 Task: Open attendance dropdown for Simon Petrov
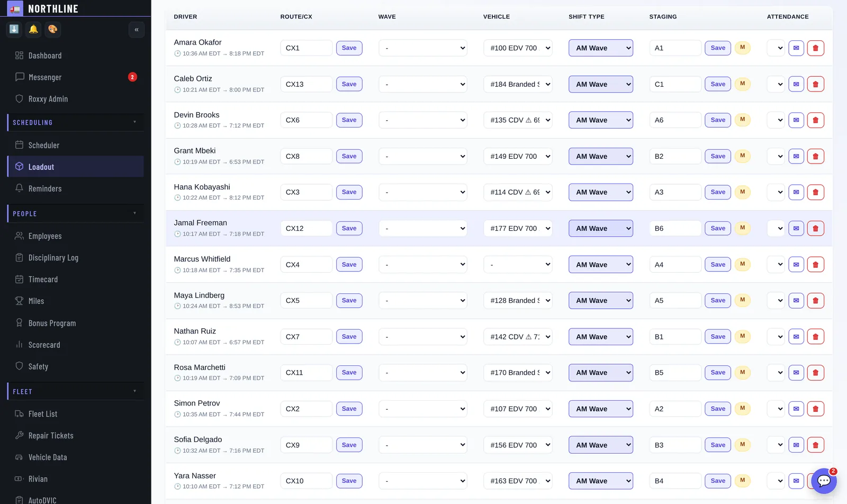tap(776, 409)
